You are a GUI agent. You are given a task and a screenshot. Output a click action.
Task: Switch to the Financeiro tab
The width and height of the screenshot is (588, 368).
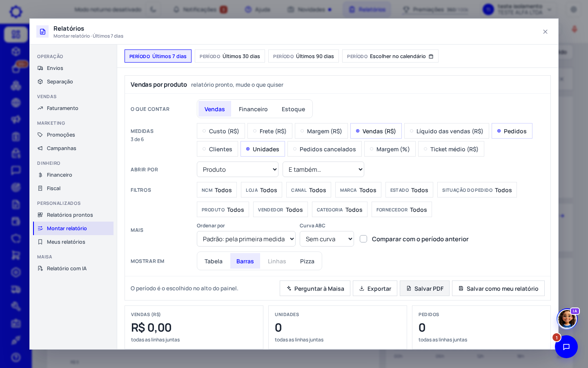253,109
